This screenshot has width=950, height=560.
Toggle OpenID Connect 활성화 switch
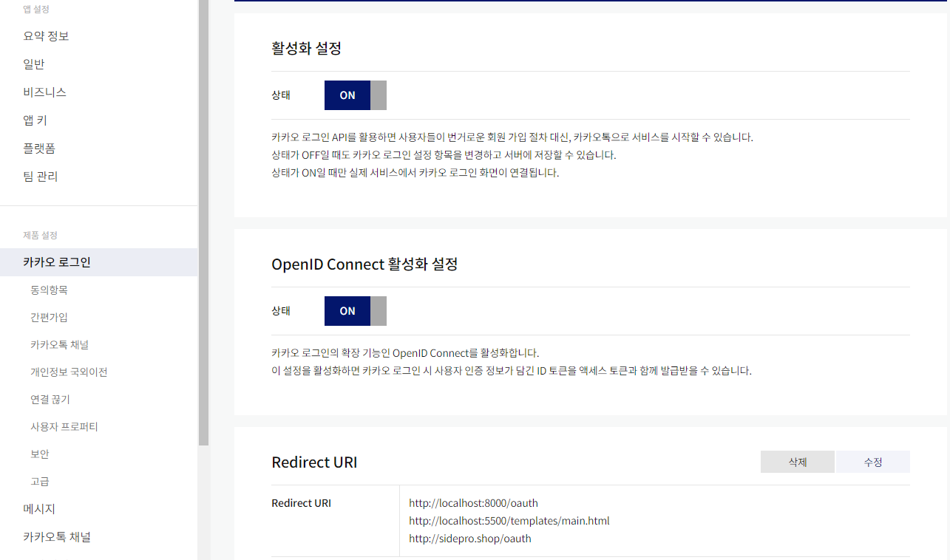[x=356, y=311]
